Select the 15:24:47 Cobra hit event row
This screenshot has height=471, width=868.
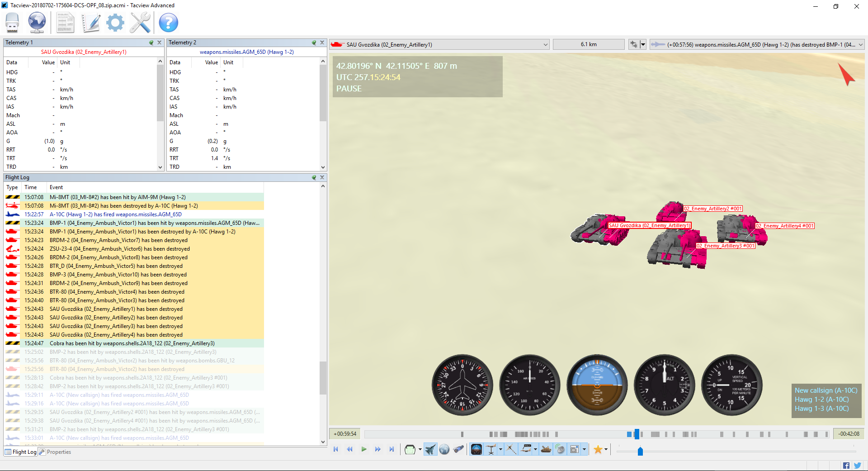(134, 343)
